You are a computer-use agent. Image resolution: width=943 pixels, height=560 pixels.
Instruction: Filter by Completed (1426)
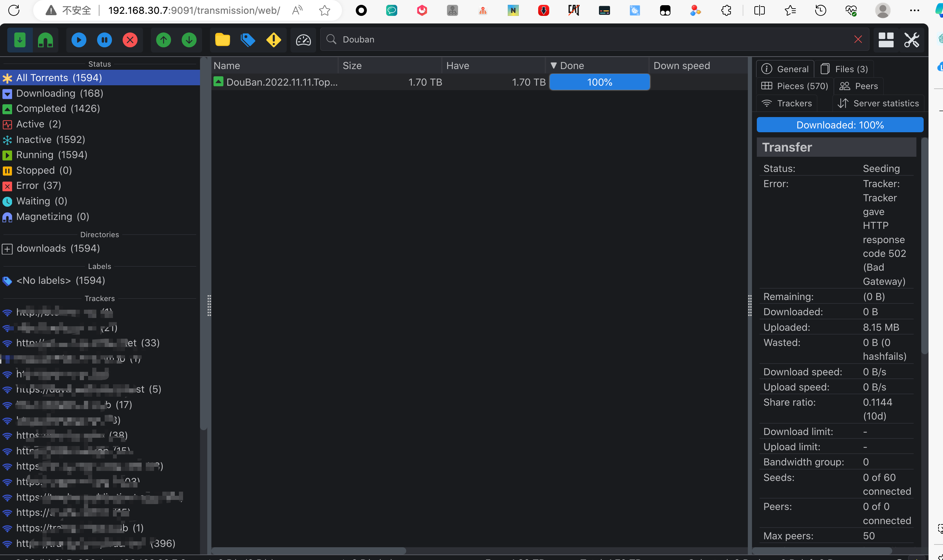click(100, 109)
